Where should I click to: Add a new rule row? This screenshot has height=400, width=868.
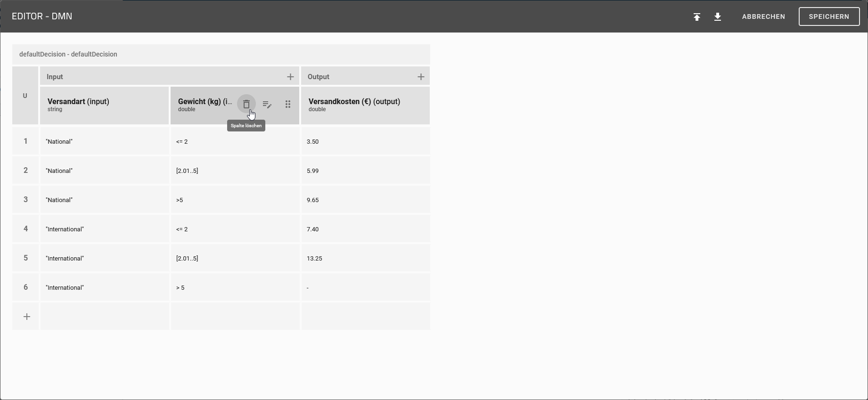click(27, 317)
